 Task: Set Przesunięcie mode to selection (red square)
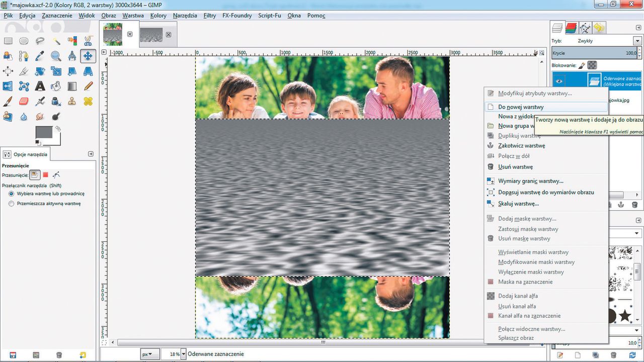coord(45,174)
